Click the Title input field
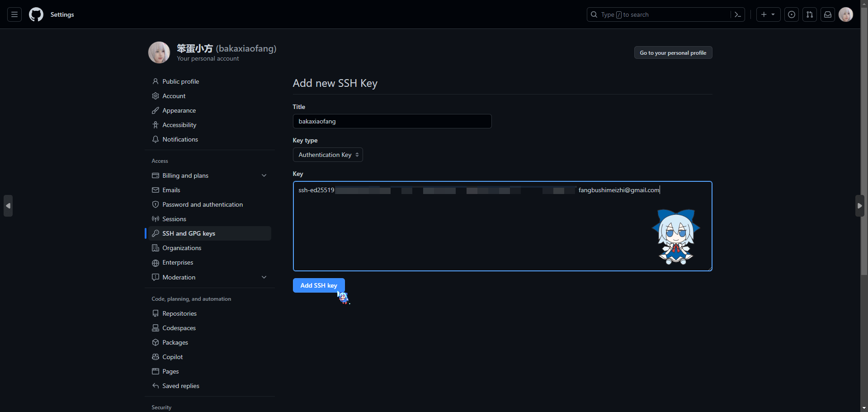Image resolution: width=868 pixels, height=412 pixels. (392, 121)
